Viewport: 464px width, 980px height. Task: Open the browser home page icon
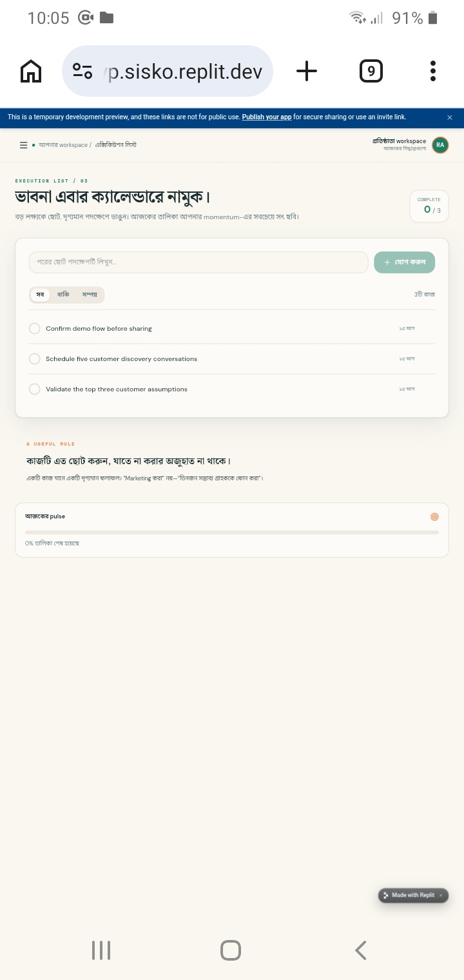tap(31, 71)
